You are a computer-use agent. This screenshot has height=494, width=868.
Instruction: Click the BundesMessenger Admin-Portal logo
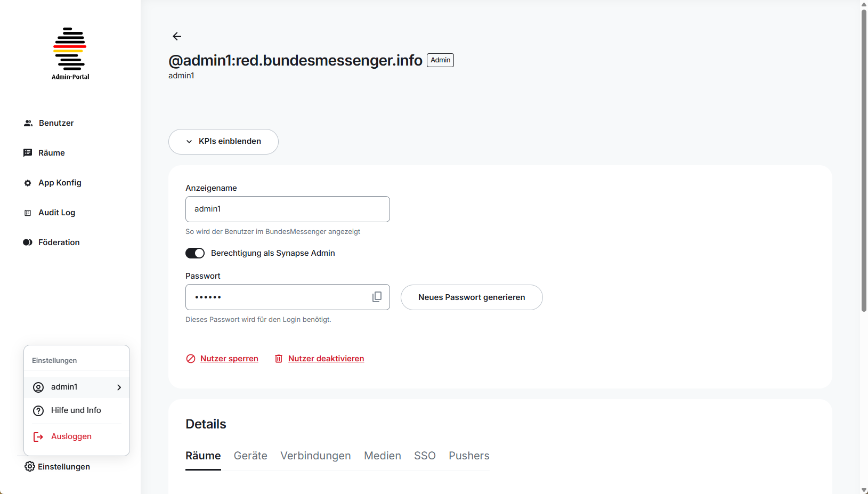click(70, 53)
